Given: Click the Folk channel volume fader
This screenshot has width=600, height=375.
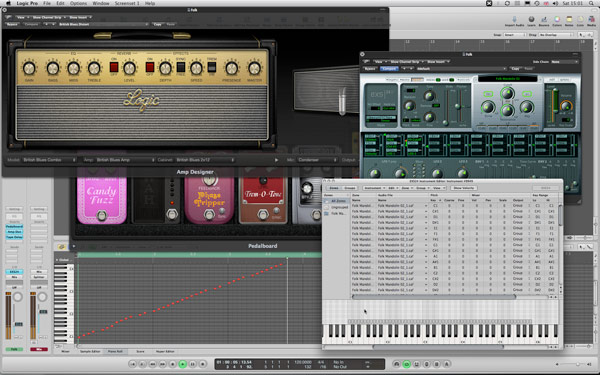Looking at the screenshot, I should click(18, 324).
